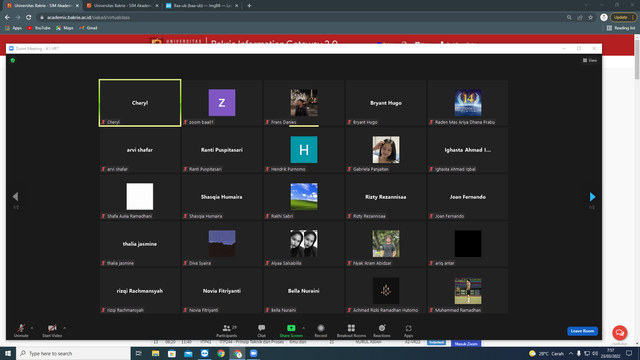Open the Reactions menu
This screenshot has width=640, height=360.
coord(382,331)
